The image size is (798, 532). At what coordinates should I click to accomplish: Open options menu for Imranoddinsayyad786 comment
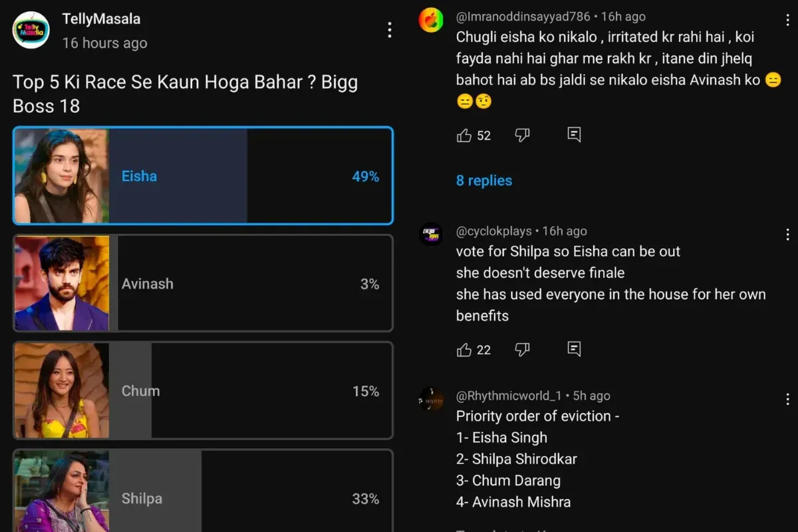(787, 19)
